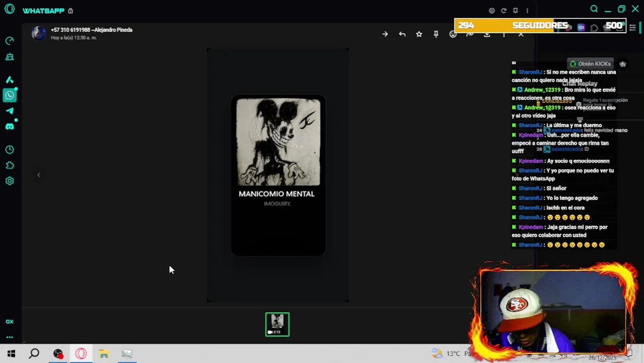This screenshot has width=644, height=363.
Task: Pin the WhatsApp sidebar panel
Action: [x=515, y=11]
